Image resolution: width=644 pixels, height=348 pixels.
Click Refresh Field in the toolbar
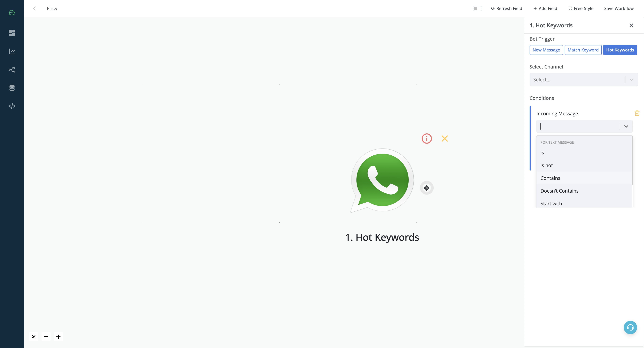(506, 8)
